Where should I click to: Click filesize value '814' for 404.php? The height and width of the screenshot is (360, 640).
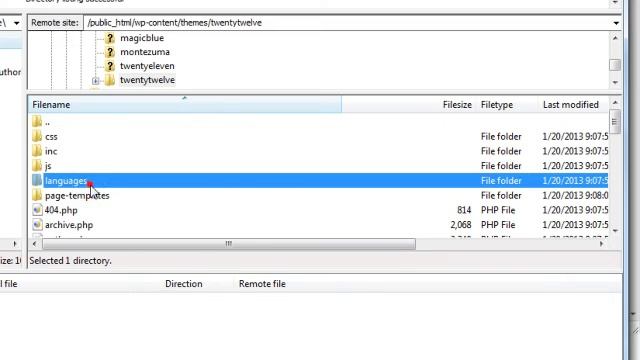click(x=464, y=210)
